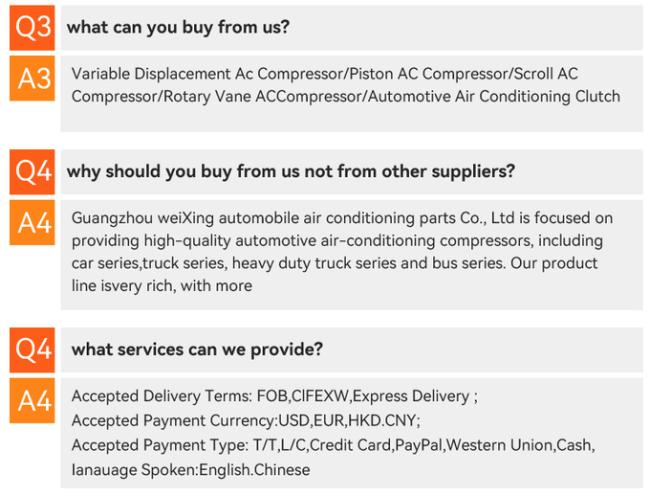Select the "what can you buy from us?" question
The image size is (650, 496).
click(x=178, y=28)
